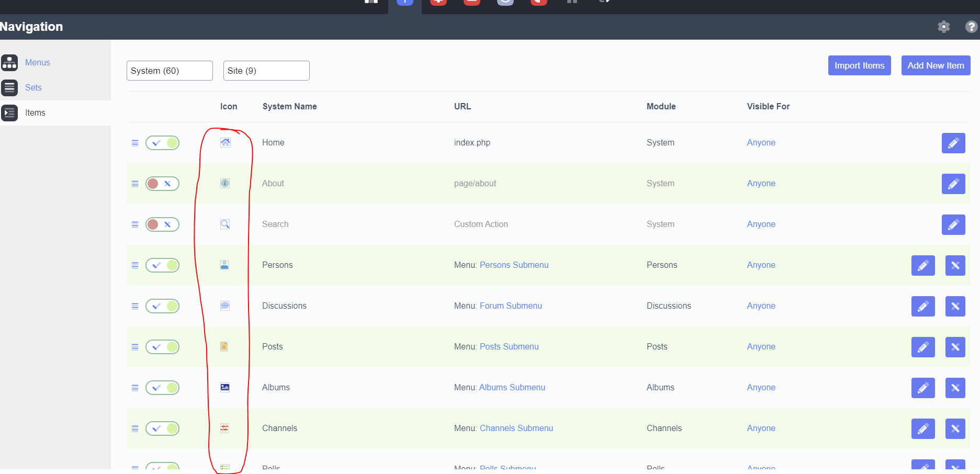Open the Persons Submenu link
The height and width of the screenshot is (474, 980).
[x=514, y=265]
